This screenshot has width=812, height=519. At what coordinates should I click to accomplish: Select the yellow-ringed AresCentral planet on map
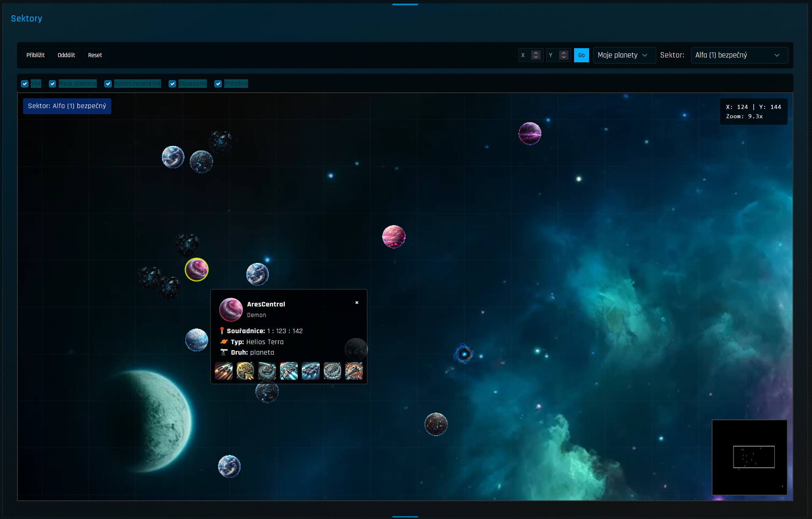tap(197, 269)
